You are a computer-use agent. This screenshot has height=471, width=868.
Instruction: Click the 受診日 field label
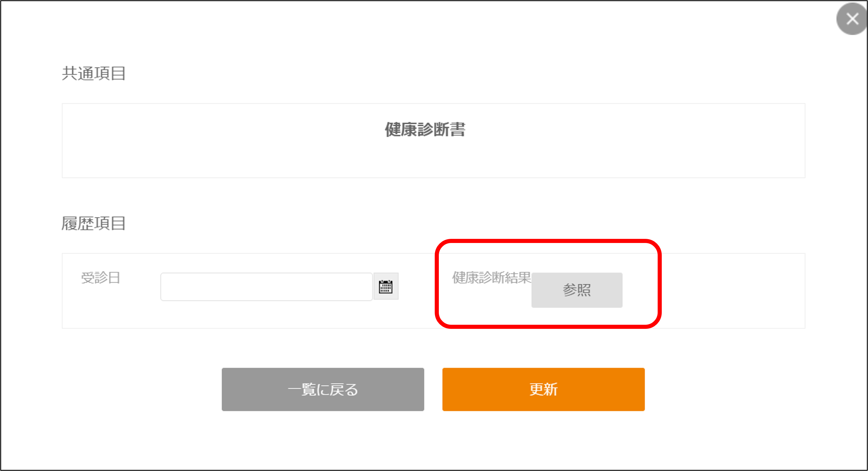point(101,278)
